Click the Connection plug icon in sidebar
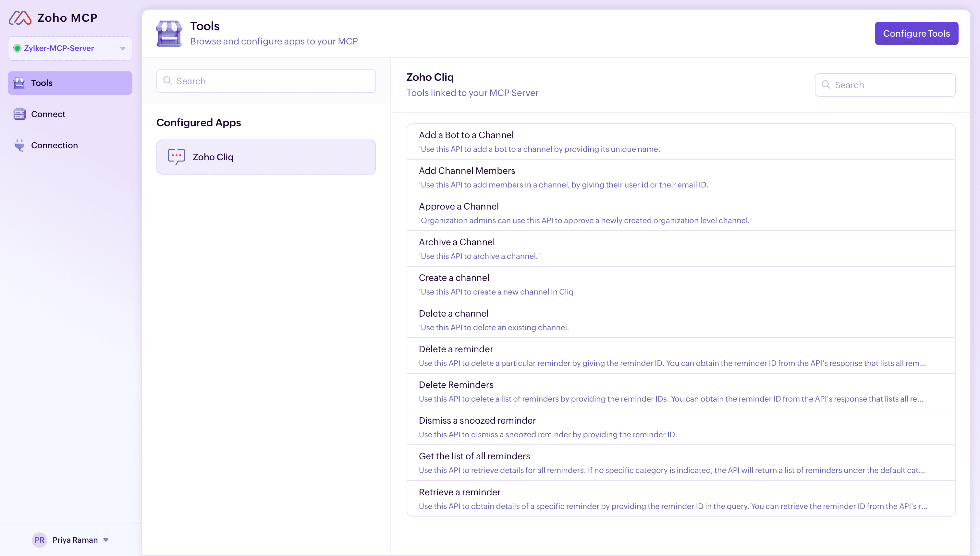 click(19, 145)
